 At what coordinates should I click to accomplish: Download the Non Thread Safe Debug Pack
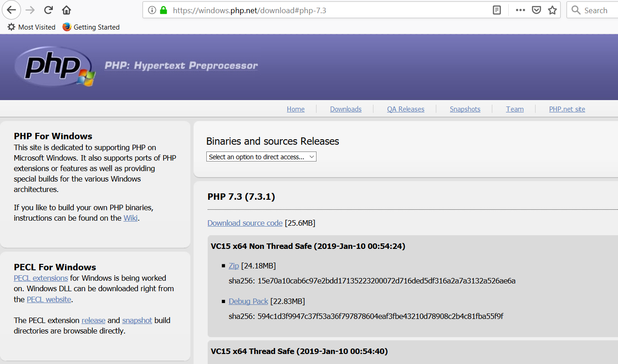(x=248, y=301)
